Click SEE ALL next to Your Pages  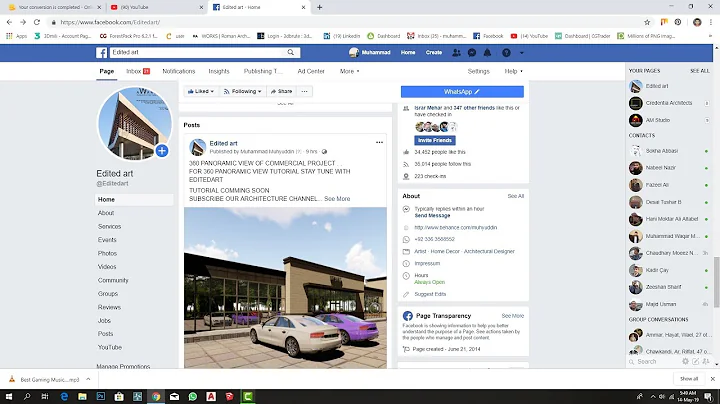point(699,71)
